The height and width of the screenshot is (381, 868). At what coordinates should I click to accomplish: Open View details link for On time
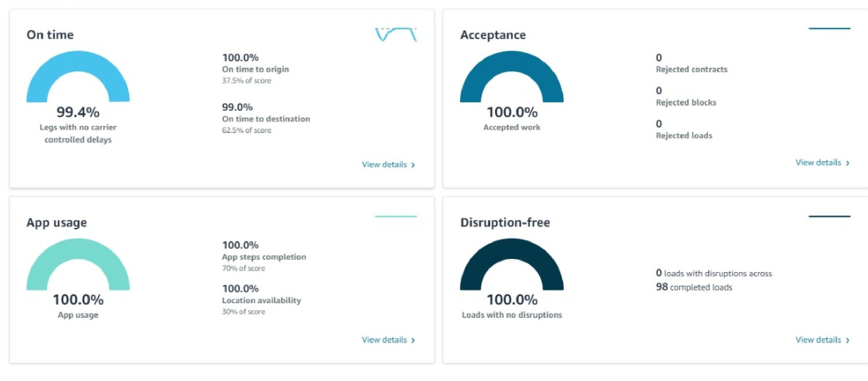[x=384, y=164]
